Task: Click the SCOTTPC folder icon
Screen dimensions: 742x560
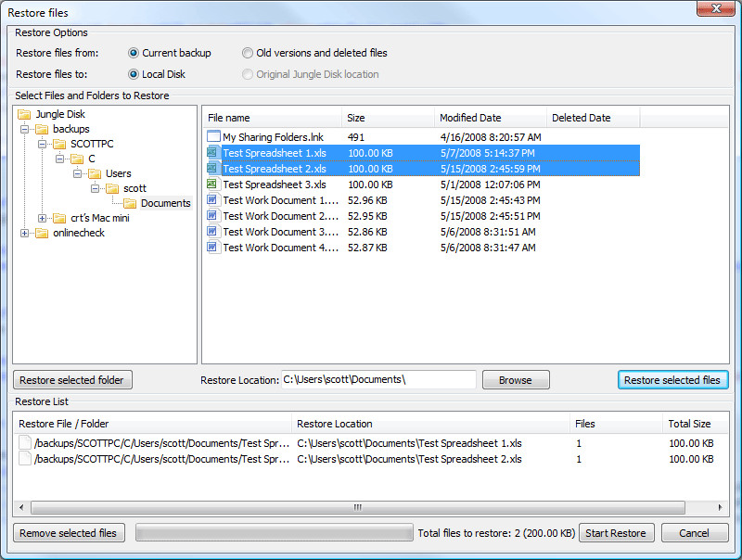Action: click(59, 144)
